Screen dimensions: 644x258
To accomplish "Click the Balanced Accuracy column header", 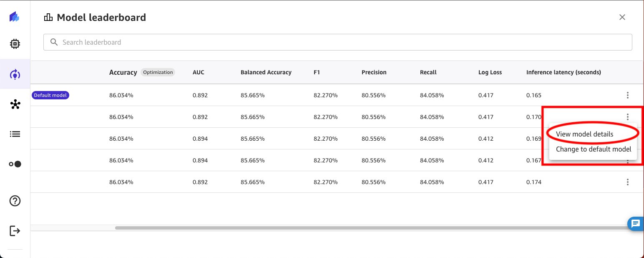I will pyautogui.click(x=266, y=72).
